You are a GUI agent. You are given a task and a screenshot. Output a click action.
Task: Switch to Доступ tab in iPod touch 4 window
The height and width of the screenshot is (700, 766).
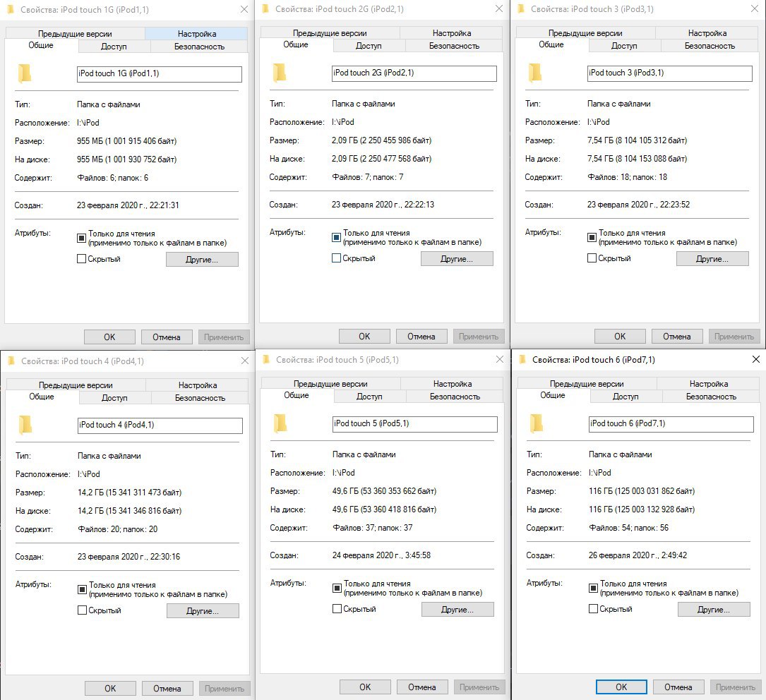pyautogui.click(x=114, y=398)
